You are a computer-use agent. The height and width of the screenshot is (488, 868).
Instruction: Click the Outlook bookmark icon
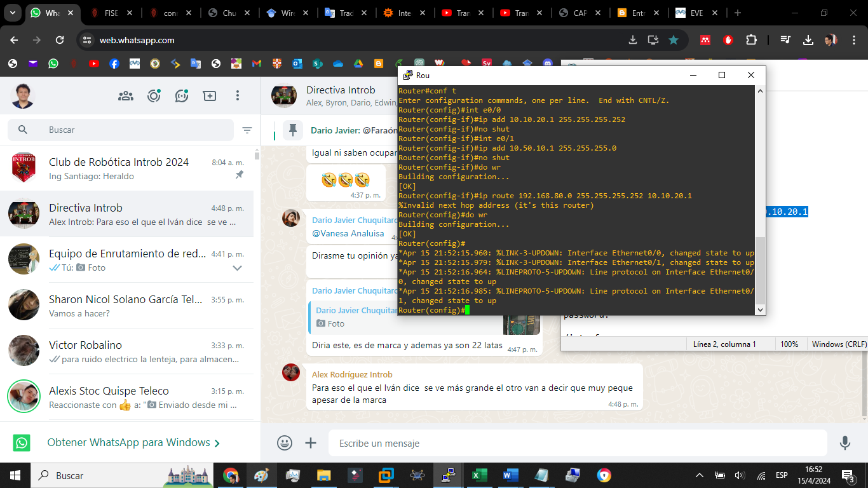(297, 64)
